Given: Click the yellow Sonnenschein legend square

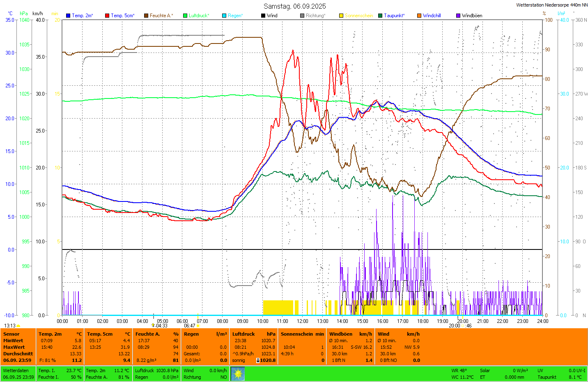Looking at the screenshot, I should (341, 16).
